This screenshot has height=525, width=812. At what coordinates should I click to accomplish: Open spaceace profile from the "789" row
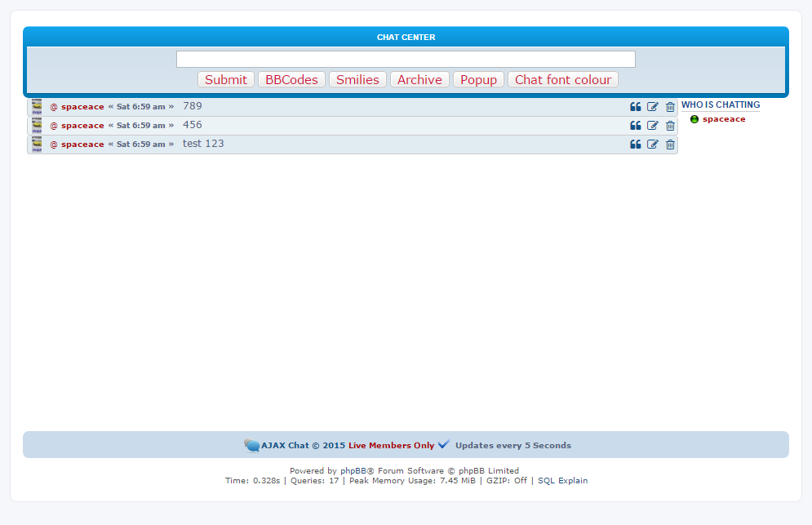(x=82, y=107)
